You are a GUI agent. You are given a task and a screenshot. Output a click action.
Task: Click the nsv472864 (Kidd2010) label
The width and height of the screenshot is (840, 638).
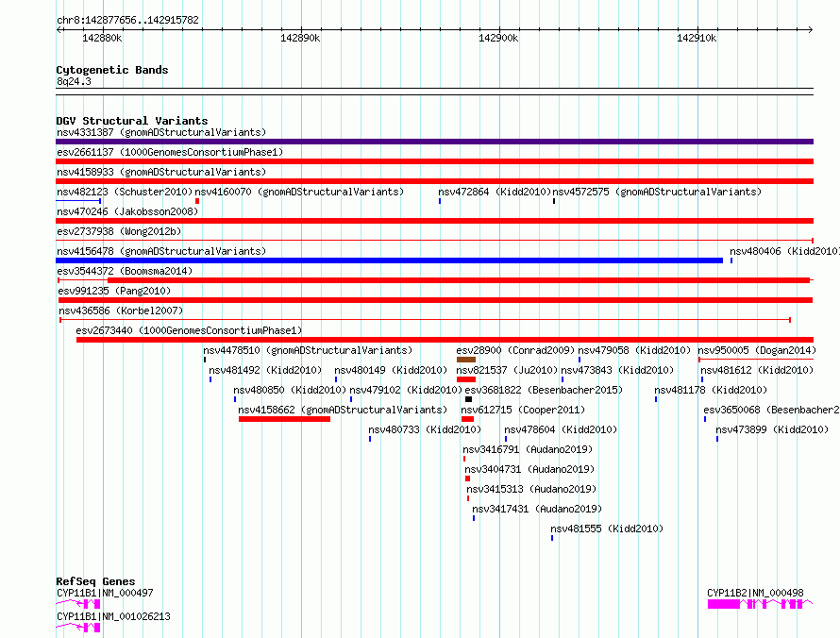click(x=495, y=192)
